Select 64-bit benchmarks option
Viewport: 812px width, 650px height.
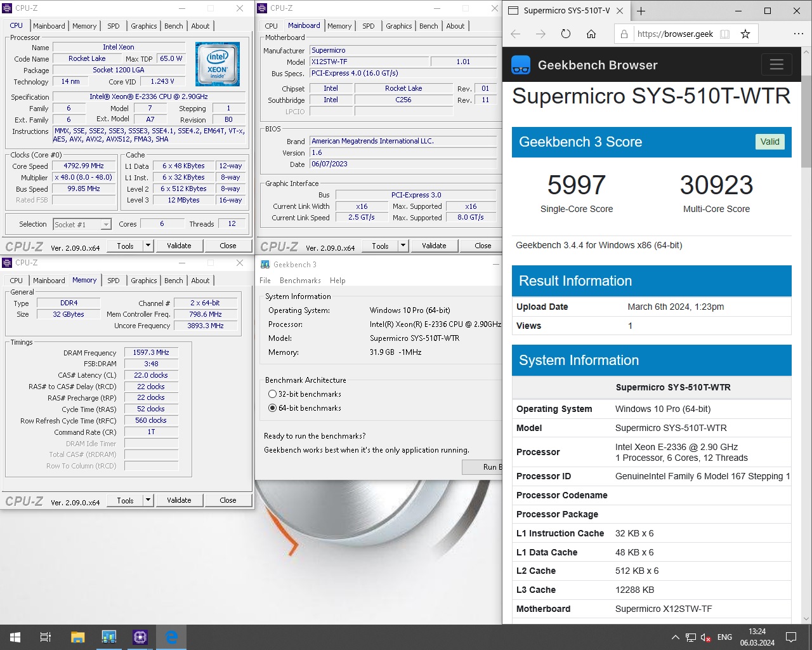[305, 408]
